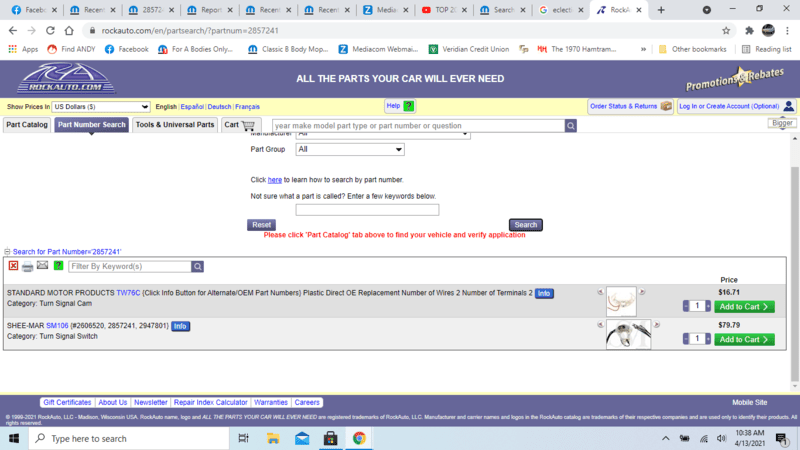Open Task View on taskbar
Image resolution: width=800 pixels, height=450 pixels.
point(243,438)
